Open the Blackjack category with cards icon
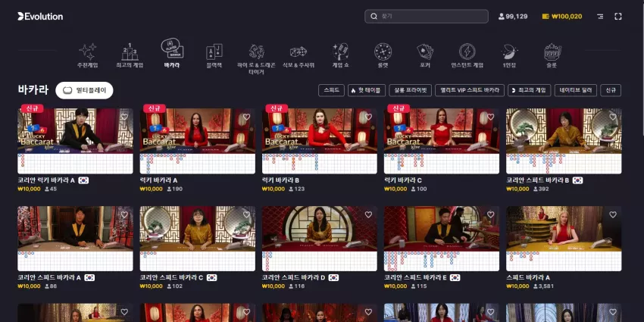This screenshot has height=322, width=644. pos(214,56)
